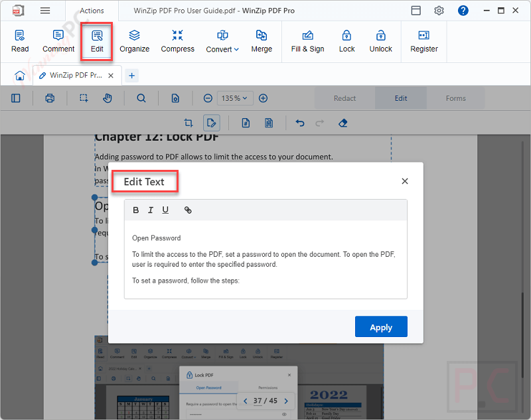Open the zoom level dropdown showing 135%
The image size is (531, 420).
tap(235, 98)
